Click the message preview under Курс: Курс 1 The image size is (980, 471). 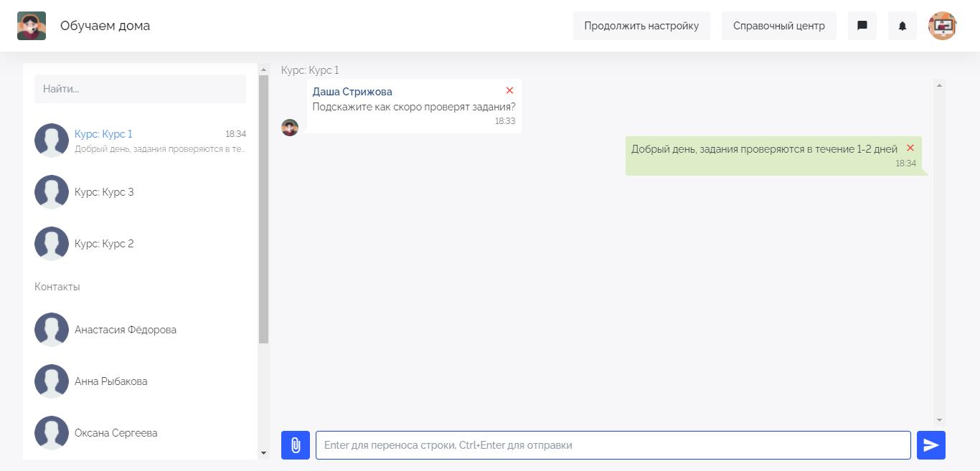(160, 149)
